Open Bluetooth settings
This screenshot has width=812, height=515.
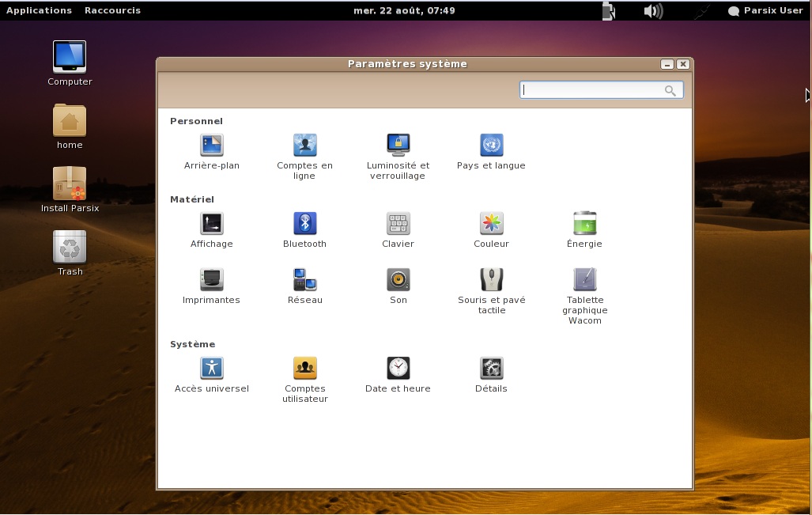pos(304,230)
